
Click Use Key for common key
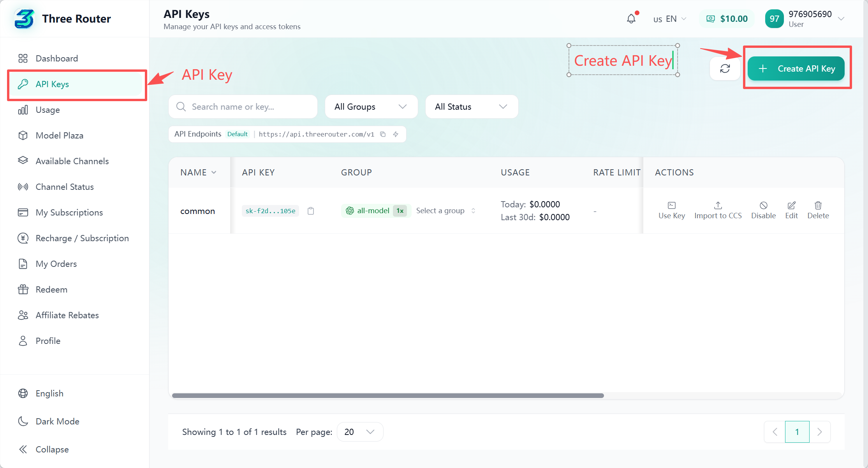[672, 210]
